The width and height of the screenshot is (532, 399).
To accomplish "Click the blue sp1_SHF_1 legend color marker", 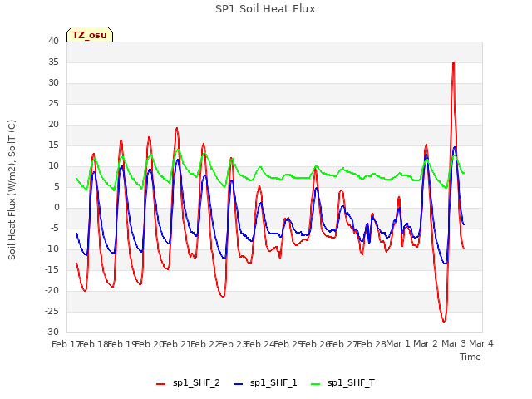I will click(239, 384).
